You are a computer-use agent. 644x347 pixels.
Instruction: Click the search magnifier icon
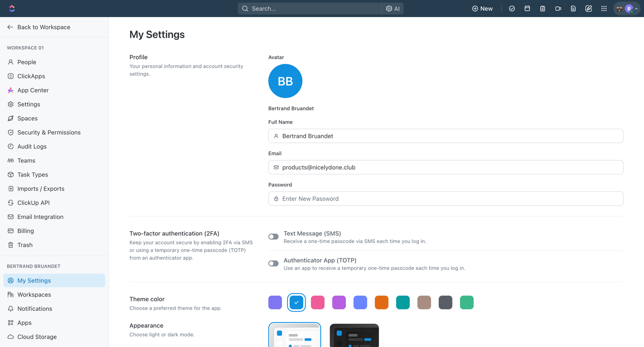(245, 9)
